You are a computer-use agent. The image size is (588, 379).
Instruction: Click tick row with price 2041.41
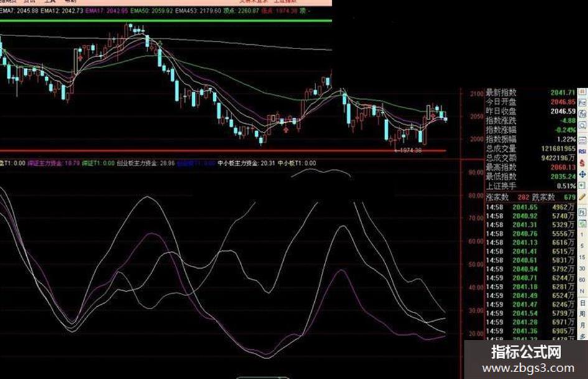pyautogui.click(x=531, y=251)
